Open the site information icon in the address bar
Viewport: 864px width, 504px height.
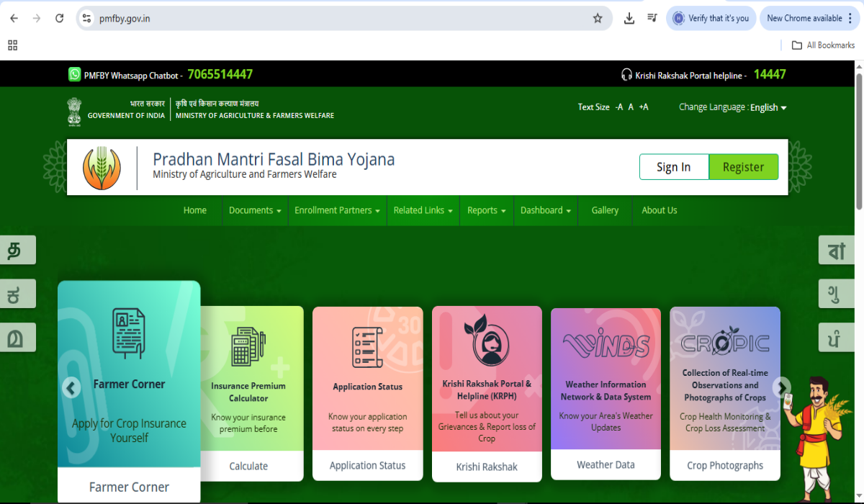(87, 18)
